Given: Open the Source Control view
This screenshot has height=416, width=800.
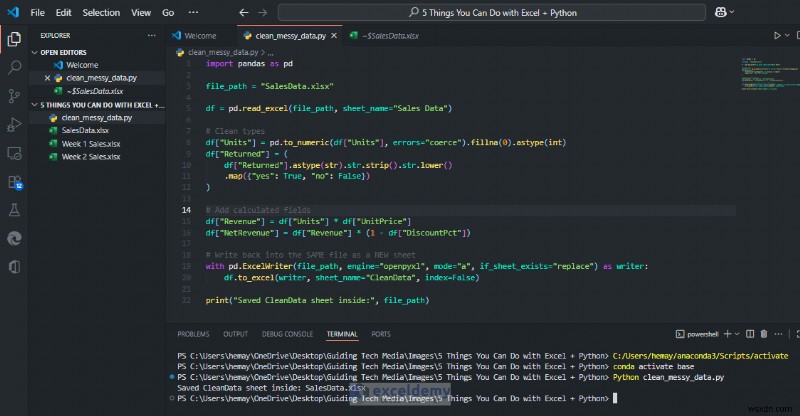Looking at the screenshot, I should (x=14, y=95).
